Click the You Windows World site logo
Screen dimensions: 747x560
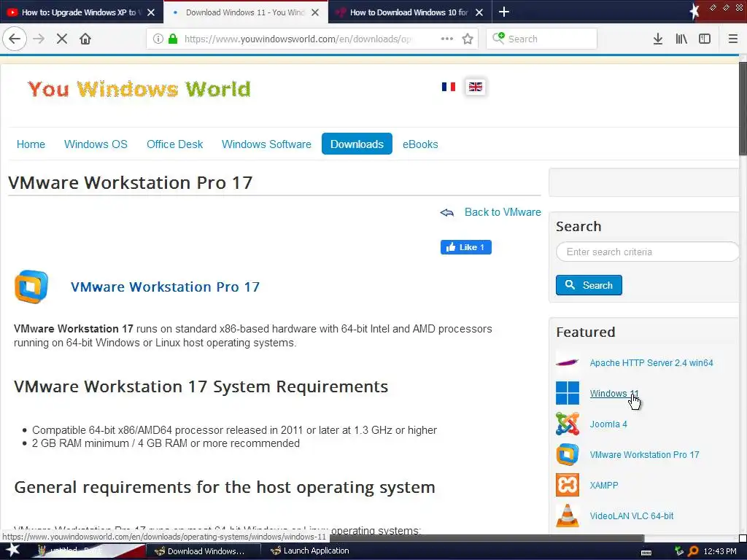[x=139, y=89]
